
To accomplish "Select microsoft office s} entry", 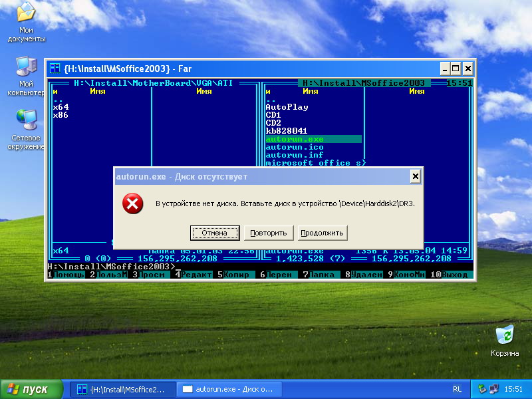I will tap(316, 163).
